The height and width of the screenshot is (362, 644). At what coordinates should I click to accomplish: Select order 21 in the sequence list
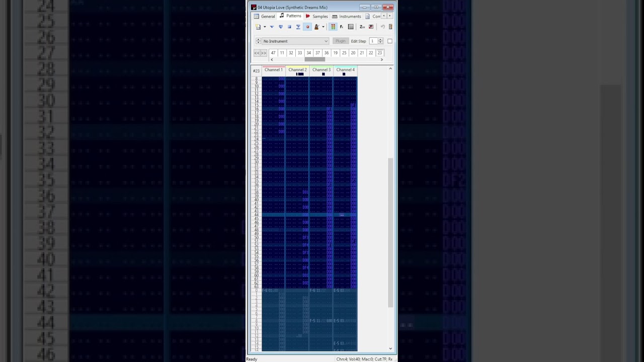click(362, 53)
